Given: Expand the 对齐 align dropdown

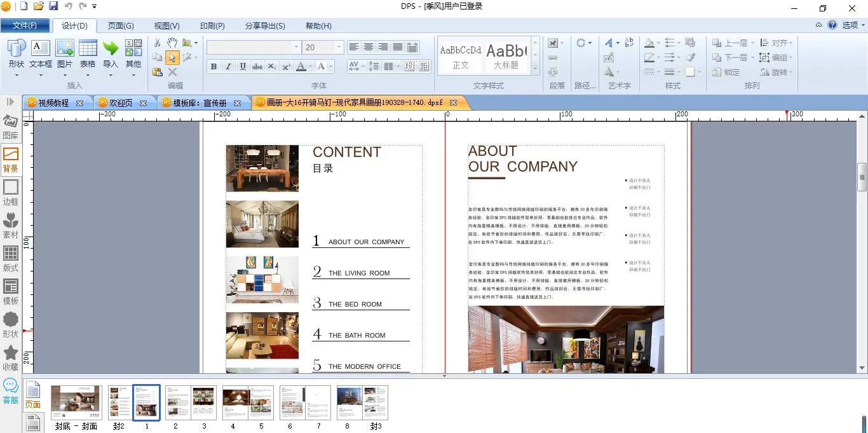Looking at the screenshot, I should pyautogui.click(x=783, y=43).
